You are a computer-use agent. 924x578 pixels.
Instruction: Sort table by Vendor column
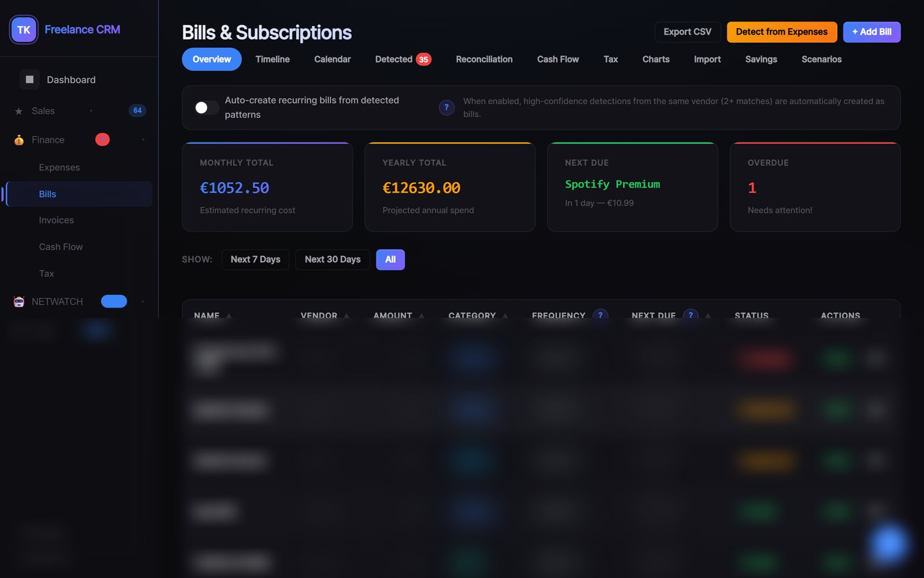325,316
